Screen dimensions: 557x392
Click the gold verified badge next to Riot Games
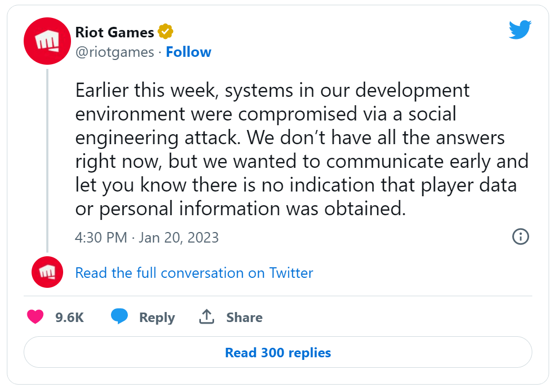[165, 32]
